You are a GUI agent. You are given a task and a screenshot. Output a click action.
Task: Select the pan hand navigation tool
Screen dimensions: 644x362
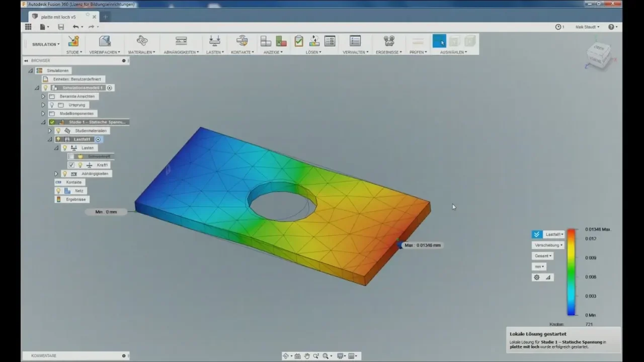point(307,356)
